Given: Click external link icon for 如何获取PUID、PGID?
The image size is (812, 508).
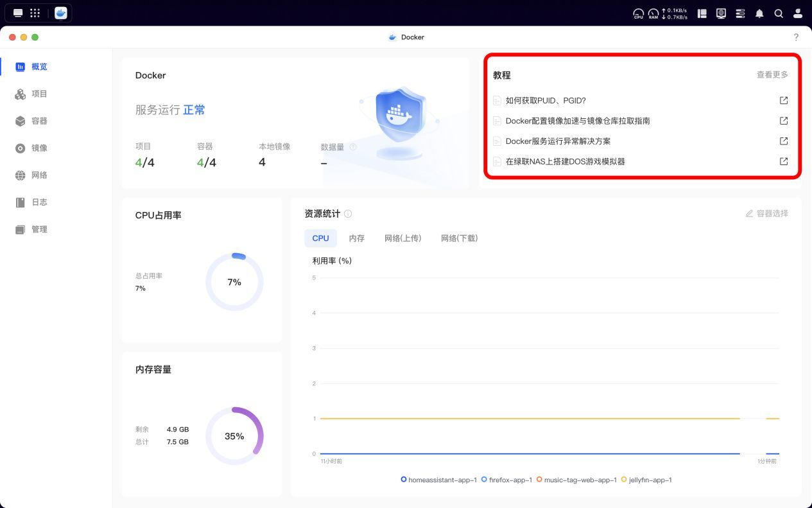Looking at the screenshot, I should click(784, 100).
